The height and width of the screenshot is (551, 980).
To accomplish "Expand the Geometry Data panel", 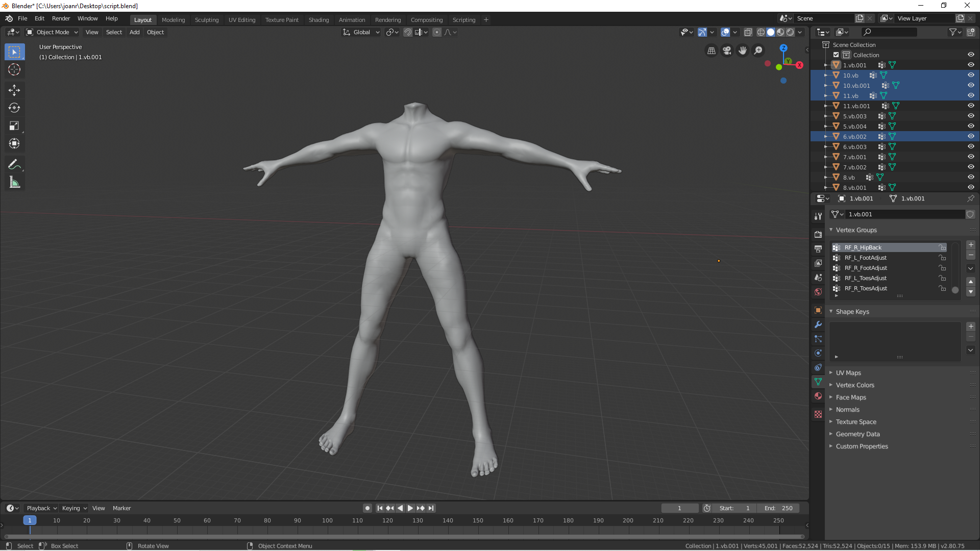I will pyautogui.click(x=857, y=434).
